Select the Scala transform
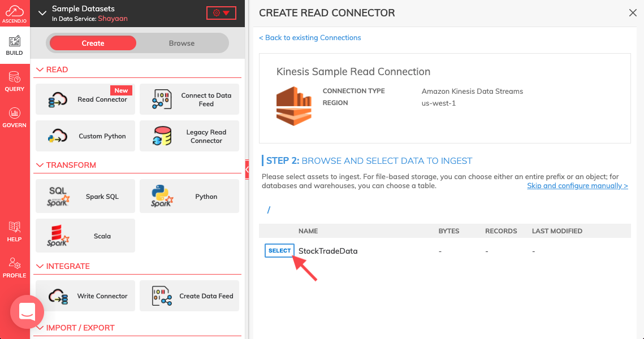The width and height of the screenshot is (644, 339). tap(85, 236)
